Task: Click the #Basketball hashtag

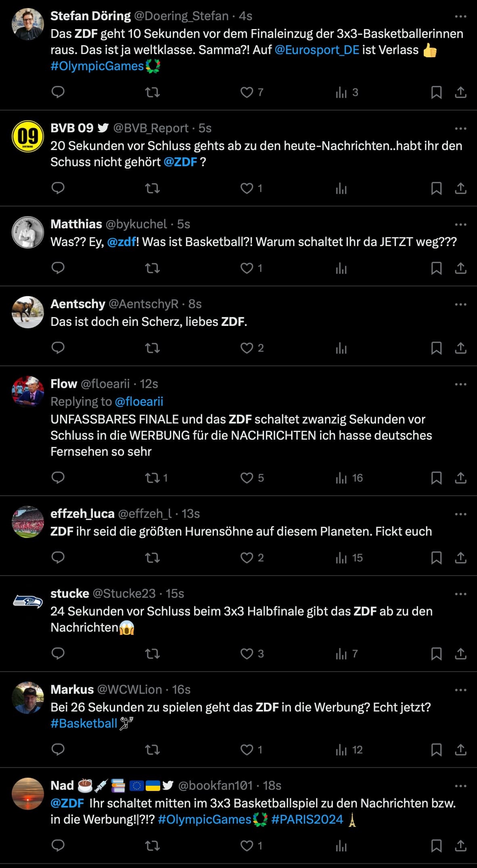Action: coord(84,724)
